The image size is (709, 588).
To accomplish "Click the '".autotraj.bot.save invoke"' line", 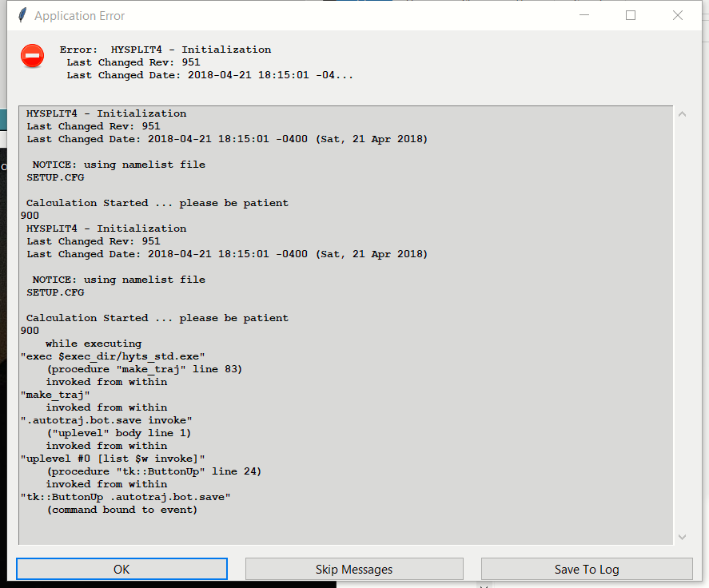I will coord(106,420).
